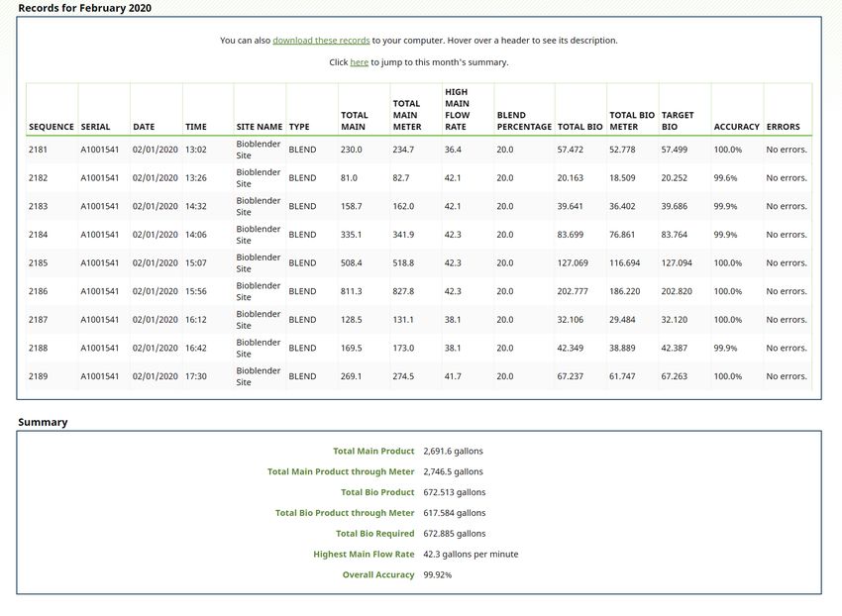Click time 14:32 in row 2183
842x616 pixels.
pos(196,206)
